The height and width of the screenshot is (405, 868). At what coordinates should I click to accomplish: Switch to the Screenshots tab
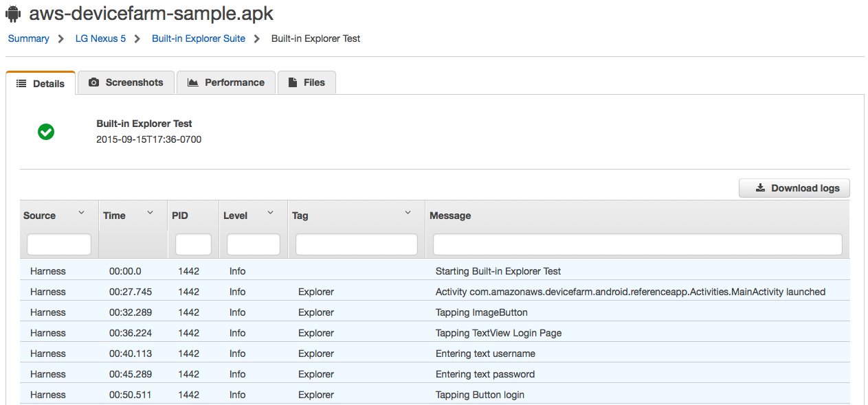point(126,82)
